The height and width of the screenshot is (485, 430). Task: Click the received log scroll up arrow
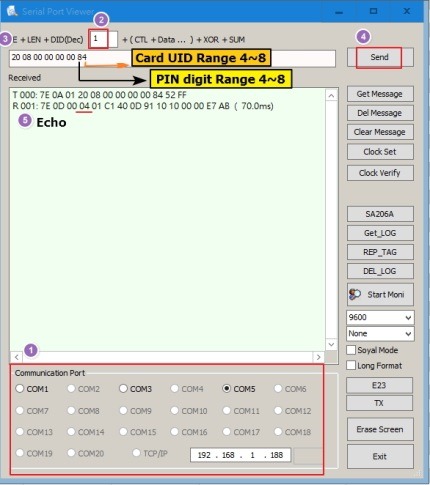pos(331,96)
